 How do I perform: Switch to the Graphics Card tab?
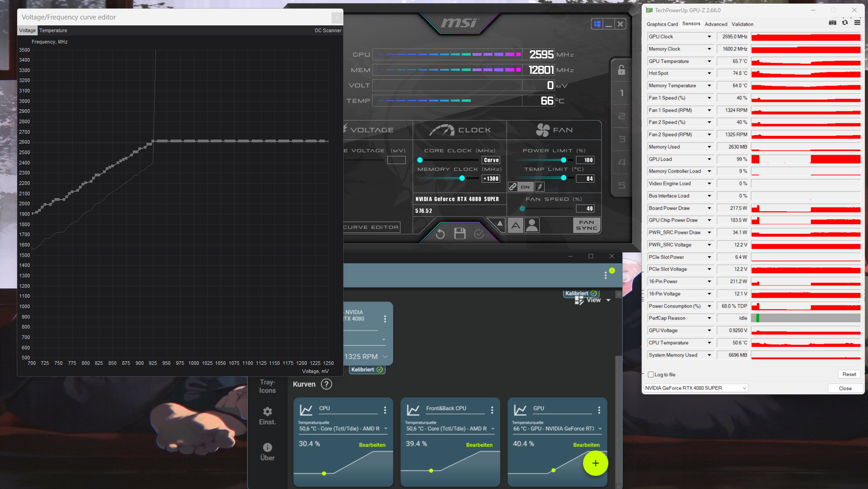point(662,24)
